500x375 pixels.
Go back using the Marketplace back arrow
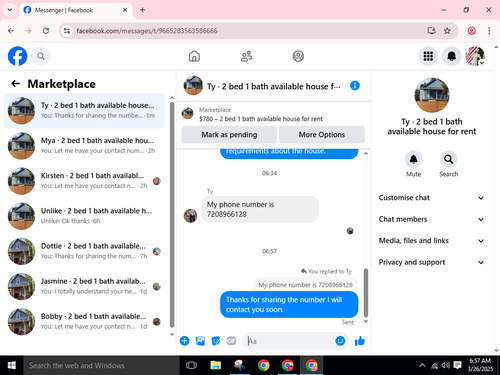coord(16,83)
